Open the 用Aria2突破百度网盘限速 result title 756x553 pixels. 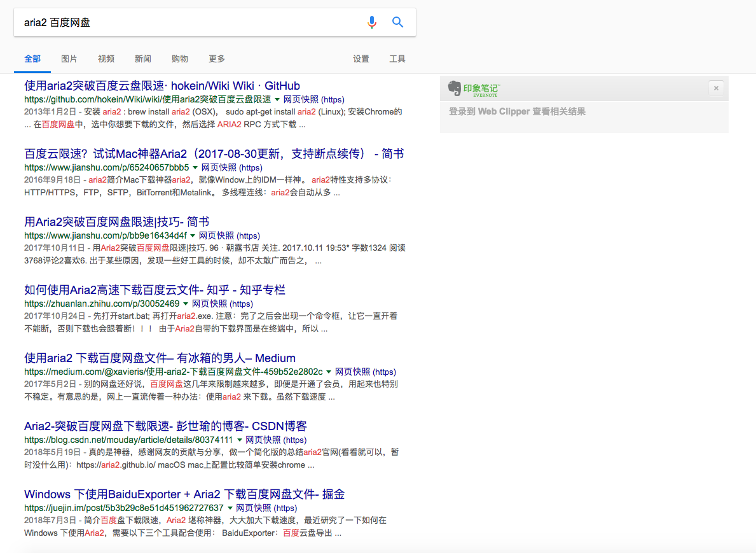[117, 222]
